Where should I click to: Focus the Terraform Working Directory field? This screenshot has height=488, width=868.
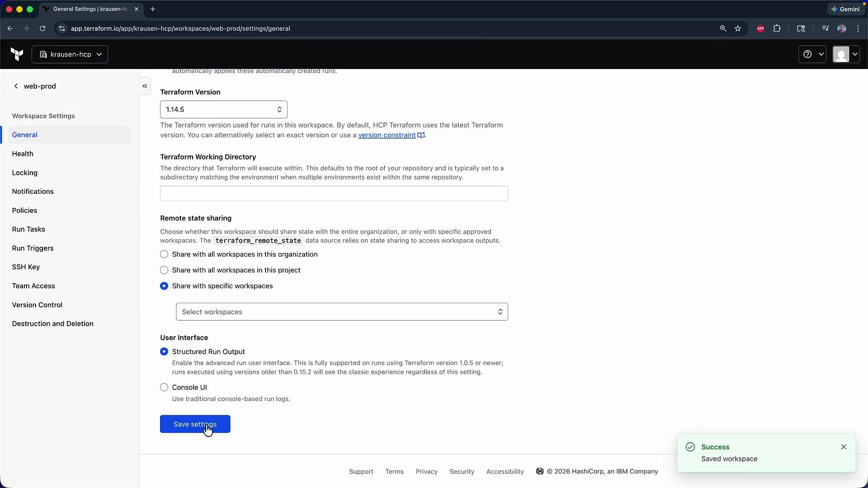334,193
